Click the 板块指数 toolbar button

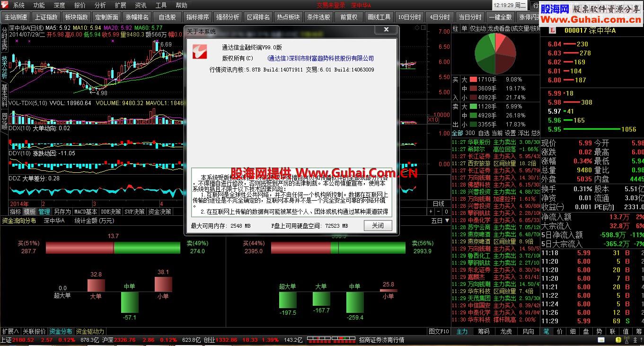point(77,17)
